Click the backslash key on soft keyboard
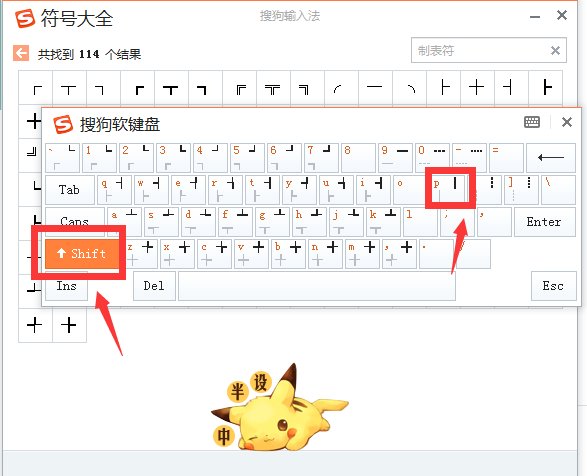This screenshot has width=587, height=476. point(559,190)
